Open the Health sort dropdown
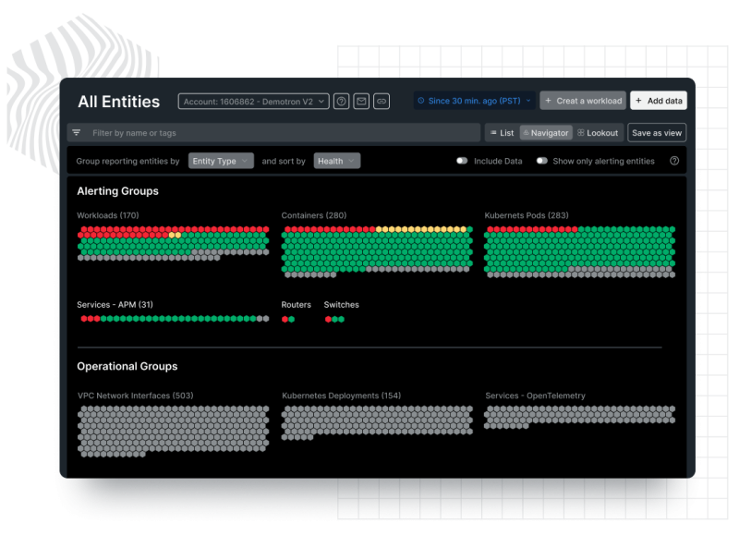Viewport: 739px width, 560px height. [334, 160]
